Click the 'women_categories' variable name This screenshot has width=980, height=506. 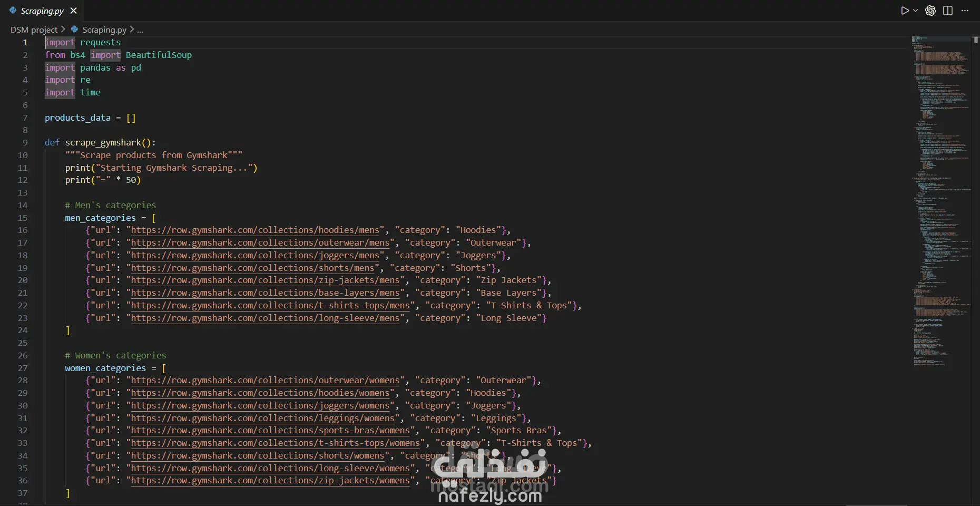click(105, 368)
